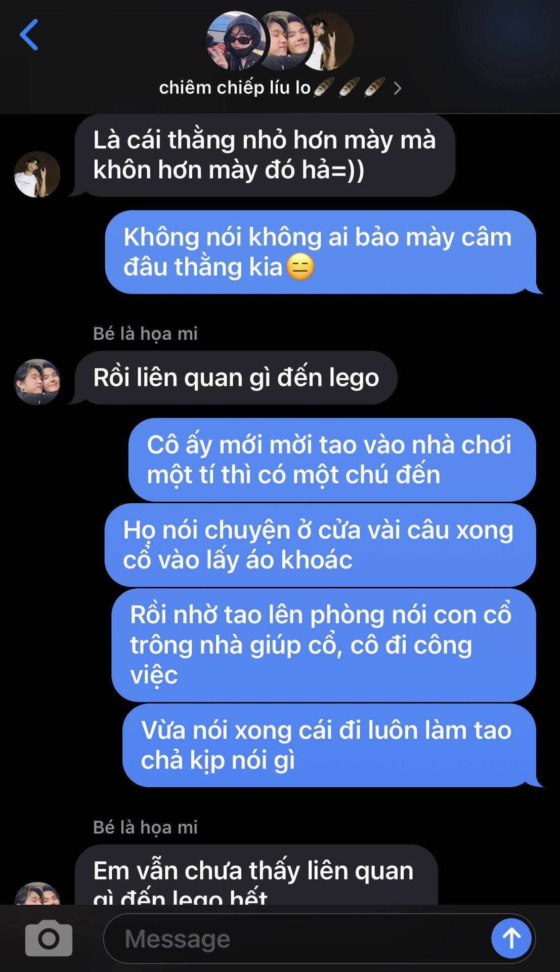560x972 pixels.
Task: Tap message 'Cô ấy mới mời tao vào nhà'
Action: pos(332,460)
